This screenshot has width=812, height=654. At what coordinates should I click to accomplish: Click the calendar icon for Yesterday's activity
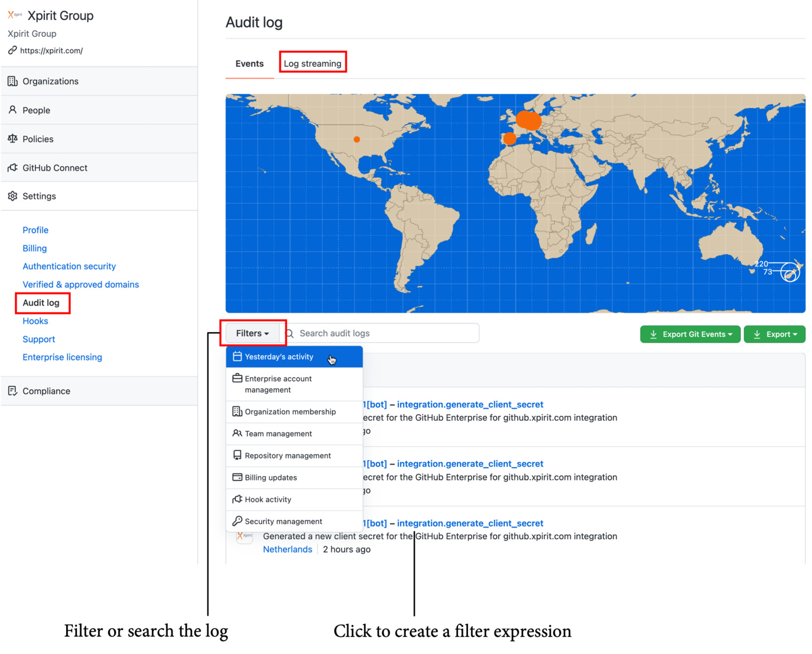[238, 356]
